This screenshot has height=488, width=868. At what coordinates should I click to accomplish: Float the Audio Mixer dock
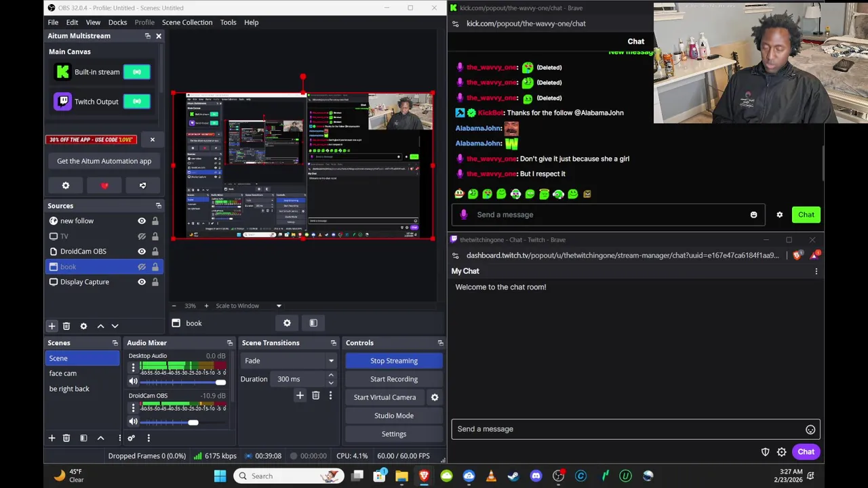[229, 343]
